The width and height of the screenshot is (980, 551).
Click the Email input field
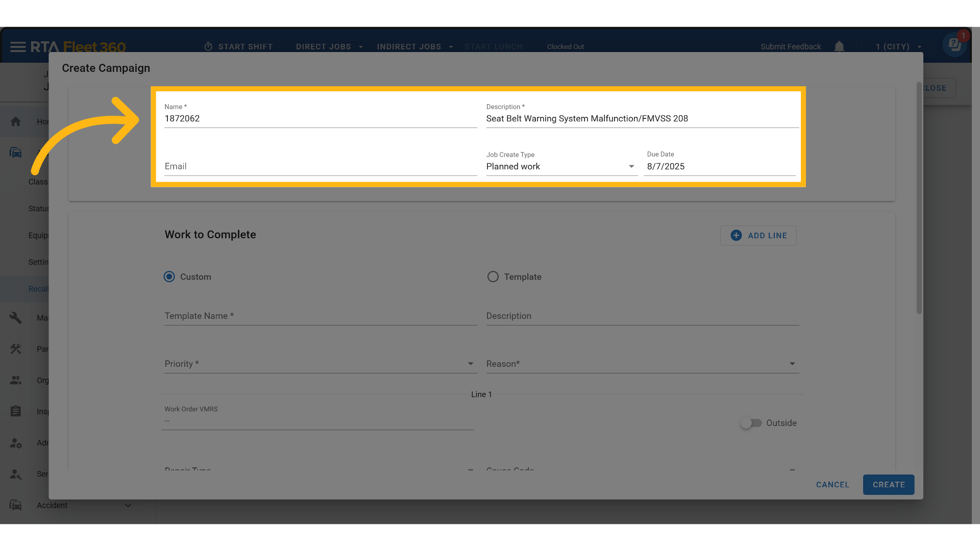pos(321,166)
